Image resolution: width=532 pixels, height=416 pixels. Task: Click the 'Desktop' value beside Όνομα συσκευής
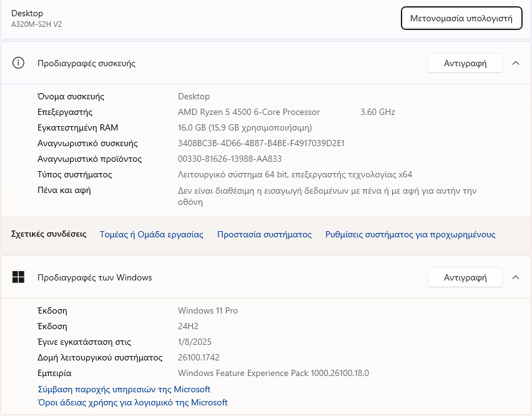194,96
